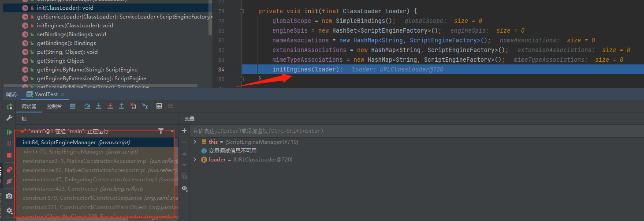
Task: Collapse init method fold marker line 78
Action: 242,11
